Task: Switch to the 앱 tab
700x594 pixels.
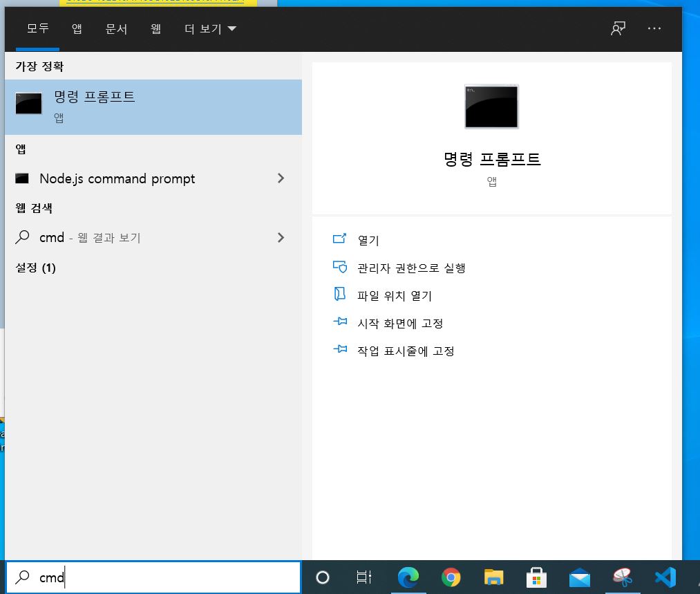Action: coord(77,28)
